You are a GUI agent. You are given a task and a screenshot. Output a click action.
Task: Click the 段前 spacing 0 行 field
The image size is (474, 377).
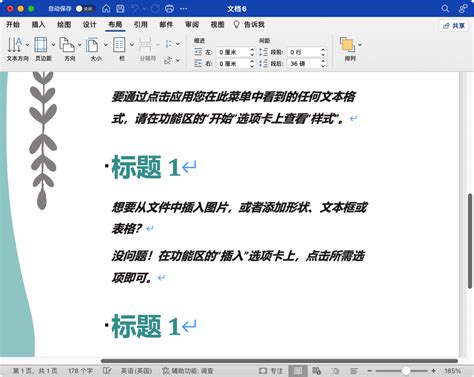[x=304, y=52]
